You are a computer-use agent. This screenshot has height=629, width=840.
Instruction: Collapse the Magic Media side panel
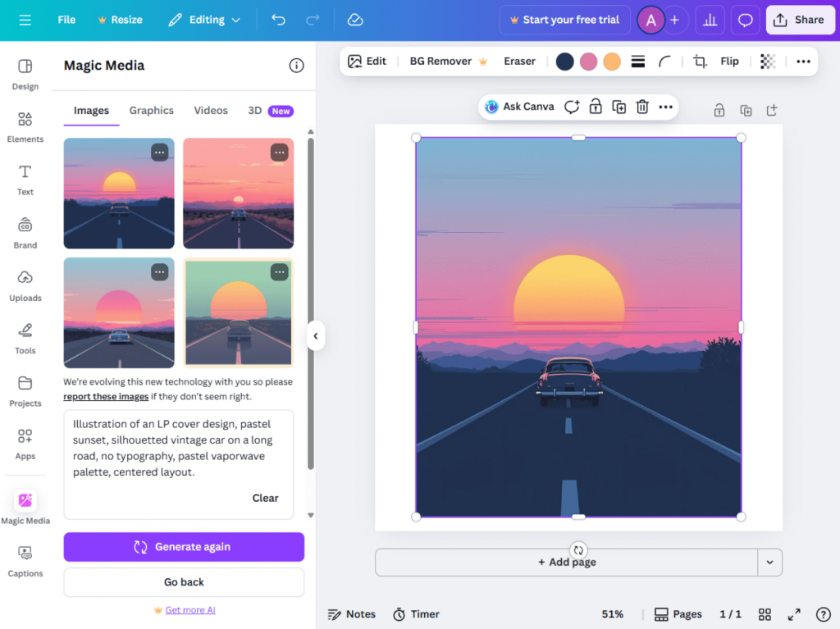click(x=316, y=335)
